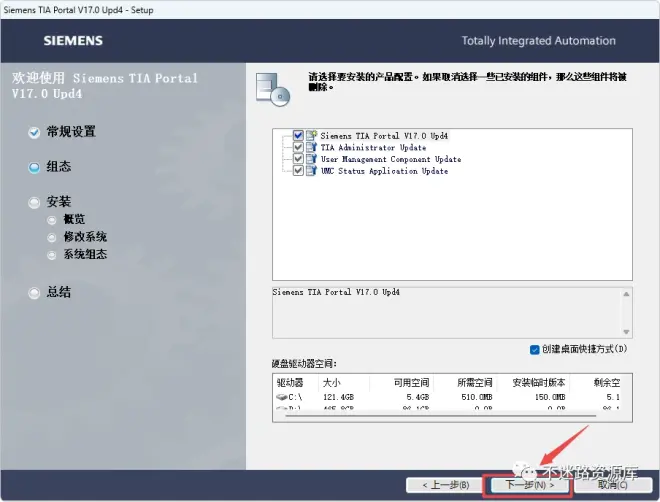Toggle UMC Status Application Update checkbox
The width and height of the screenshot is (660, 502).
pos(298,170)
